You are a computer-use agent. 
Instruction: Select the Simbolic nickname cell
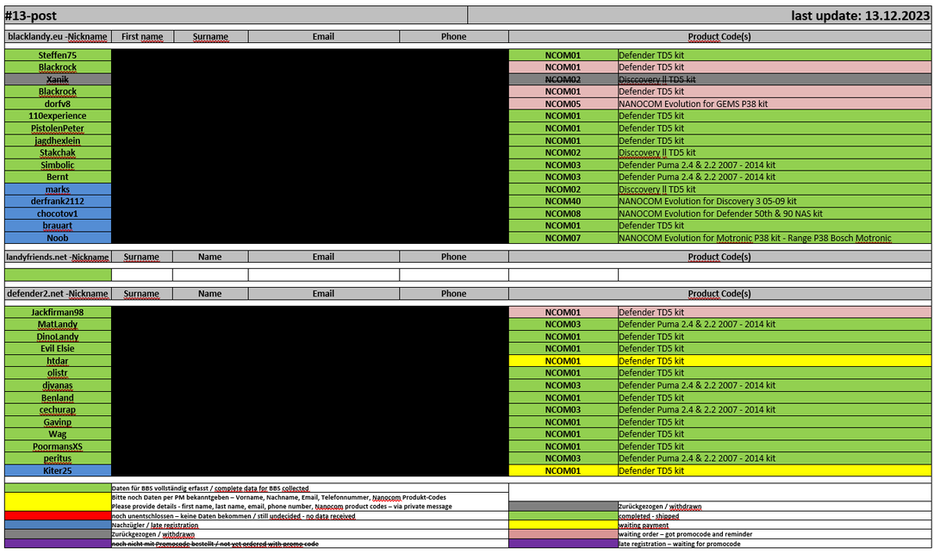[58, 165]
